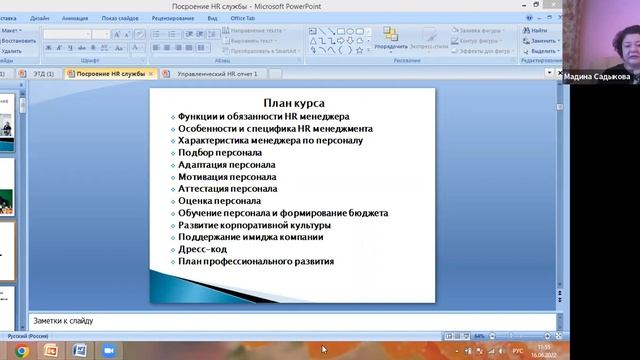
Task: Click the Восстановить slide button
Action: pyautogui.click(x=18, y=41)
